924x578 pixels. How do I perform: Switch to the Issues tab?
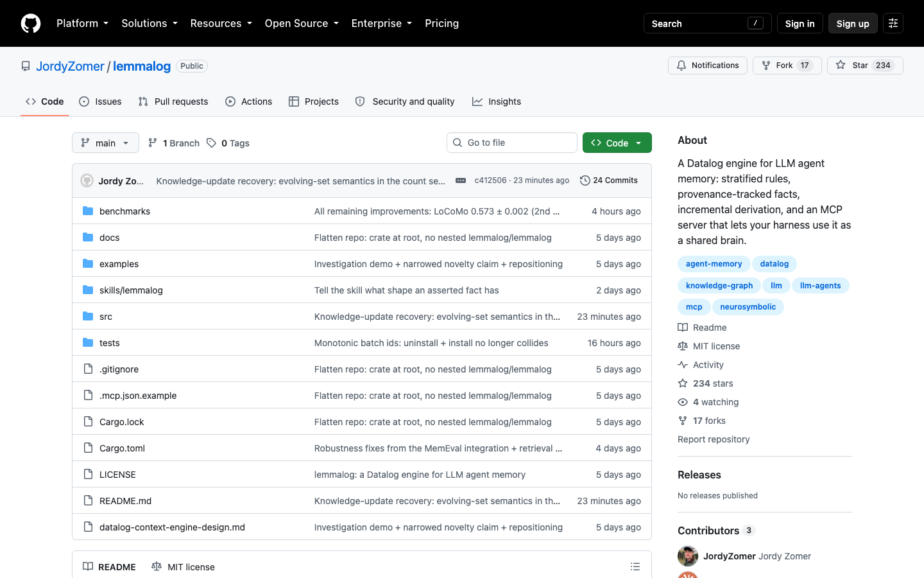(x=100, y=101)
